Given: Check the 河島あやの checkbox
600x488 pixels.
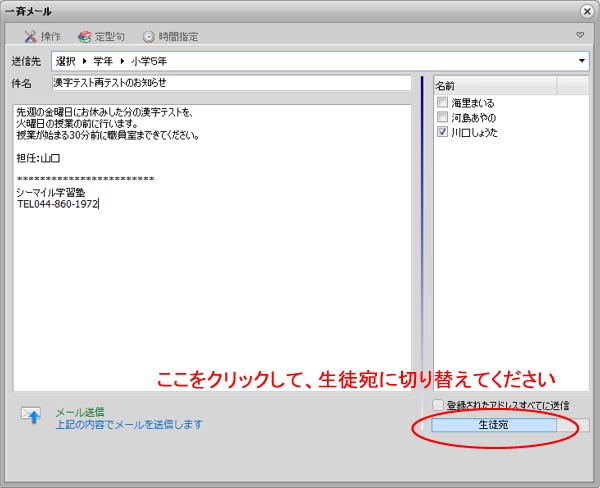Looking at the screenshot, I should (442, 117).
